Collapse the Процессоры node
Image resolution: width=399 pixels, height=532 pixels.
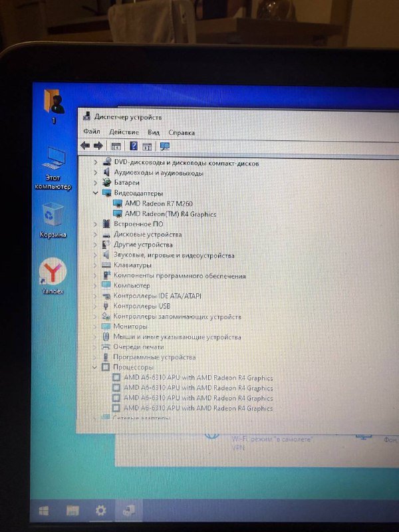[x=94, y=367]
